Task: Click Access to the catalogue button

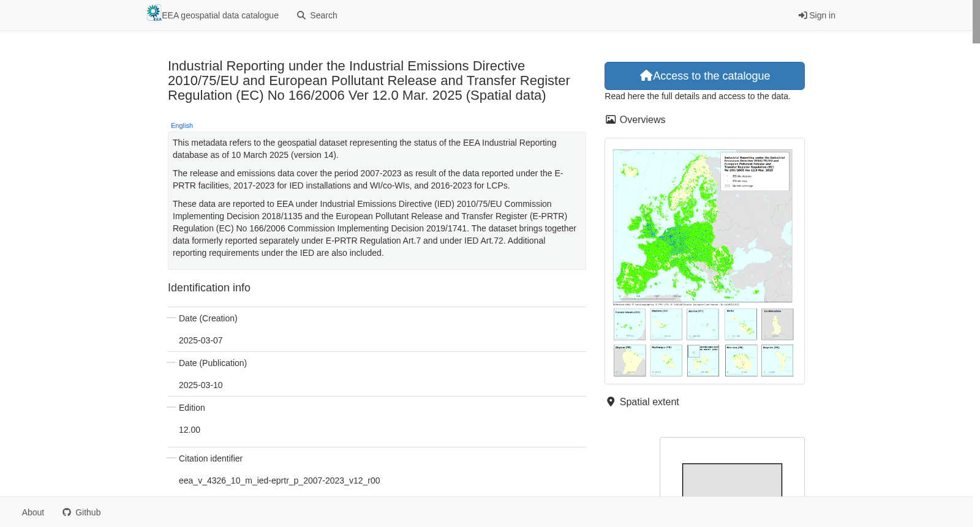Action: [704, 76]
